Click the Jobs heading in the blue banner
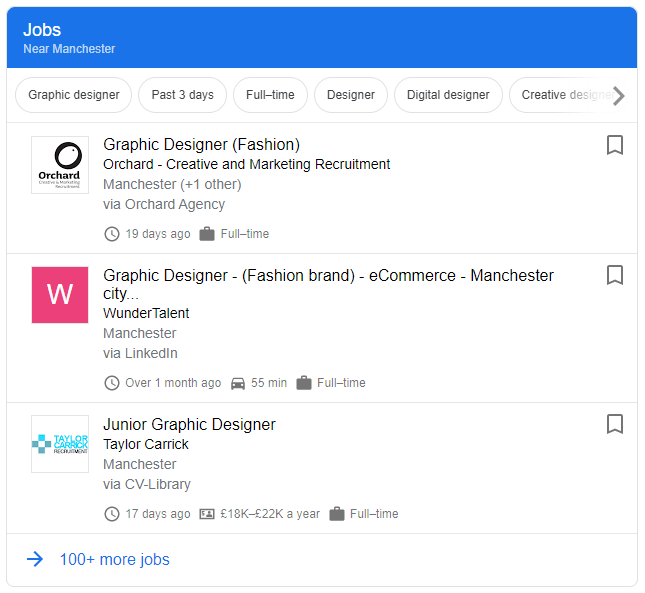This screenshot has height=593, width=645. point(42,30)
